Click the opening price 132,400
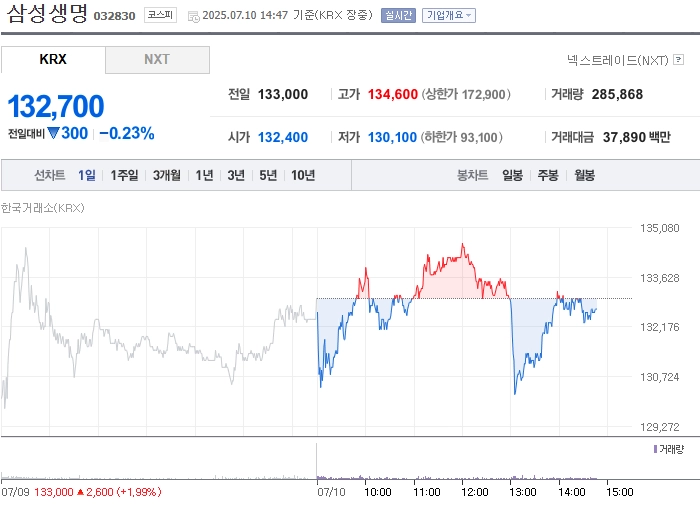Viewport: 700px width, 515px height. [283, 137]
